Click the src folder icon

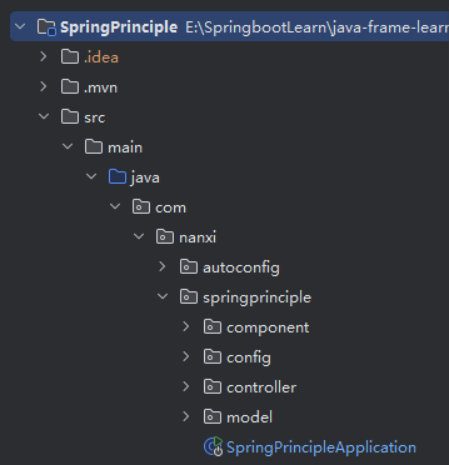(70, 117)
